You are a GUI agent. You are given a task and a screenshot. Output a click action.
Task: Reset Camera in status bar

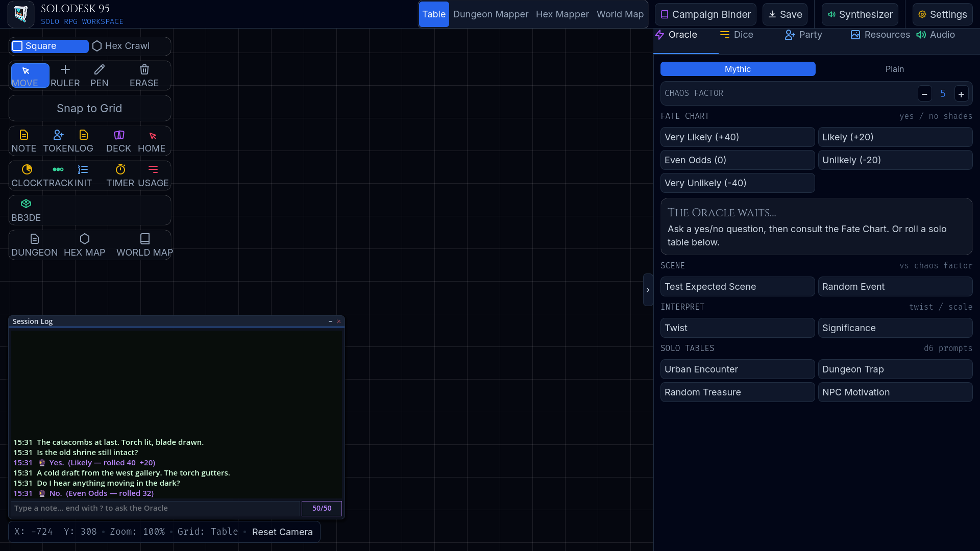tap(282, 532)
